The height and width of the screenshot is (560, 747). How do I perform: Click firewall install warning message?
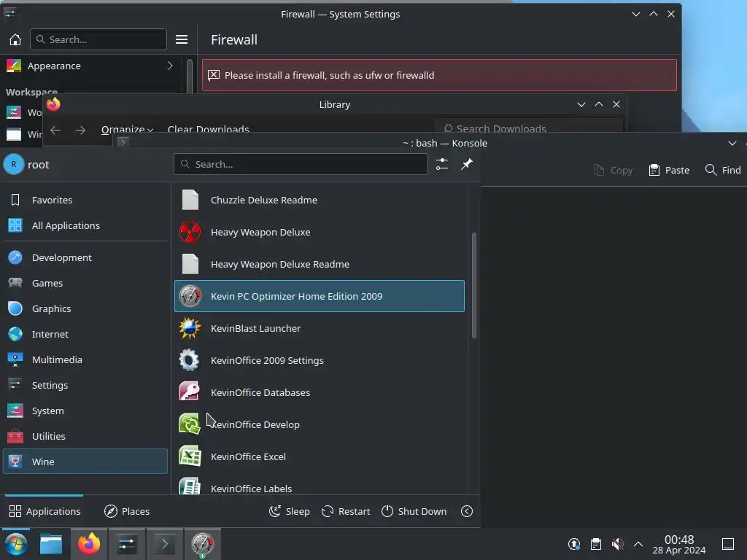439,75
